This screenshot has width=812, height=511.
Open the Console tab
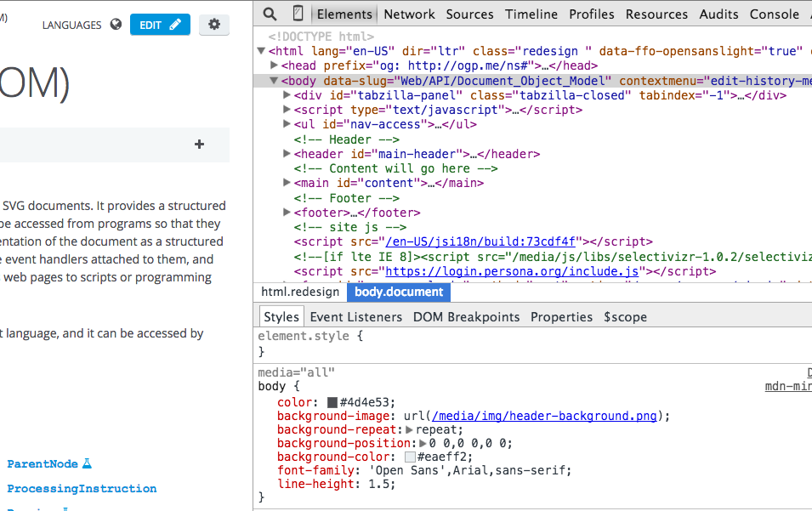click(x=775, y=14)
